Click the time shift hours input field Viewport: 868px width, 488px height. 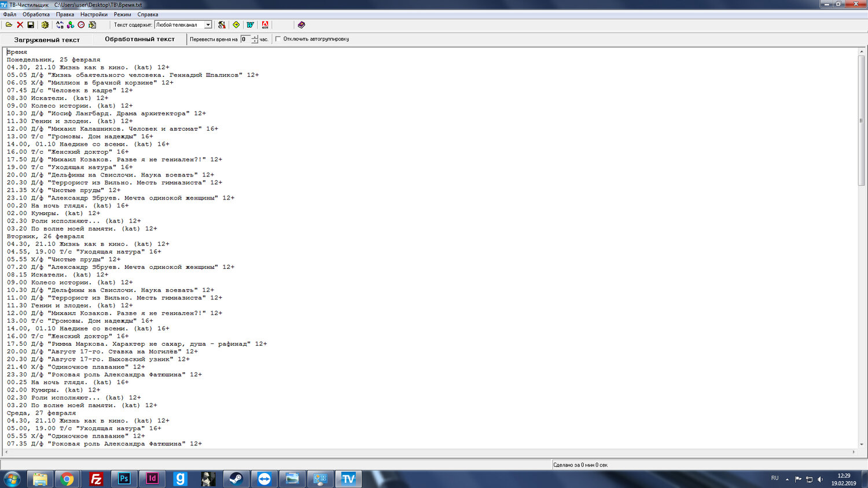click(x=246, y=39)
